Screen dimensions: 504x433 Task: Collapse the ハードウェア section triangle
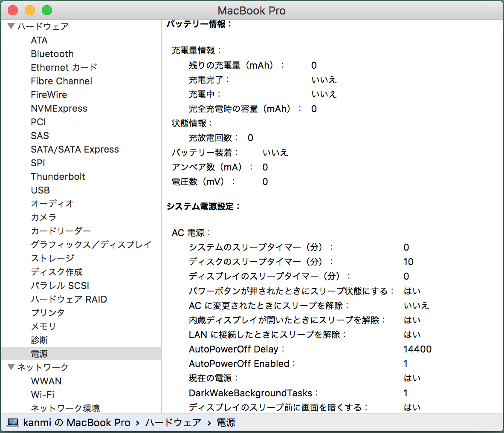(x=11, y=26)
